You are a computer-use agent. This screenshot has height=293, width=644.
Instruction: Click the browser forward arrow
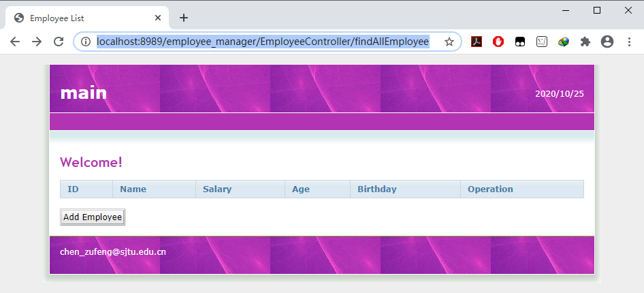click(x=37, y=42)
